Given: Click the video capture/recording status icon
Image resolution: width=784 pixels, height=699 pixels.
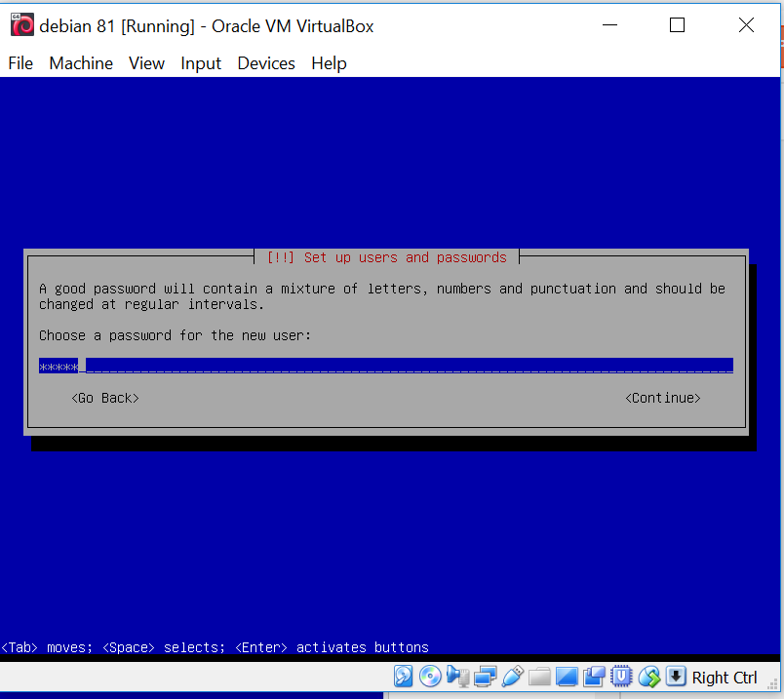Looking at the screenshot, I should tap(594, 677).
